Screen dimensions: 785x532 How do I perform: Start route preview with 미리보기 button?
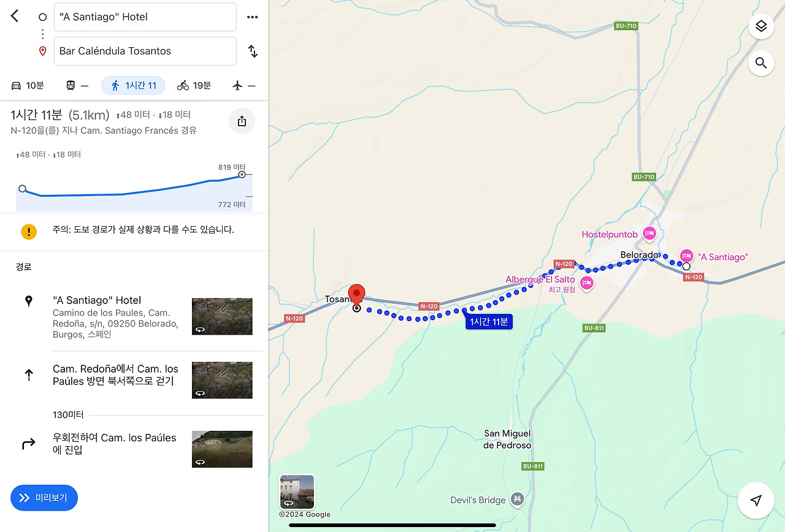[x=44, y=498]
